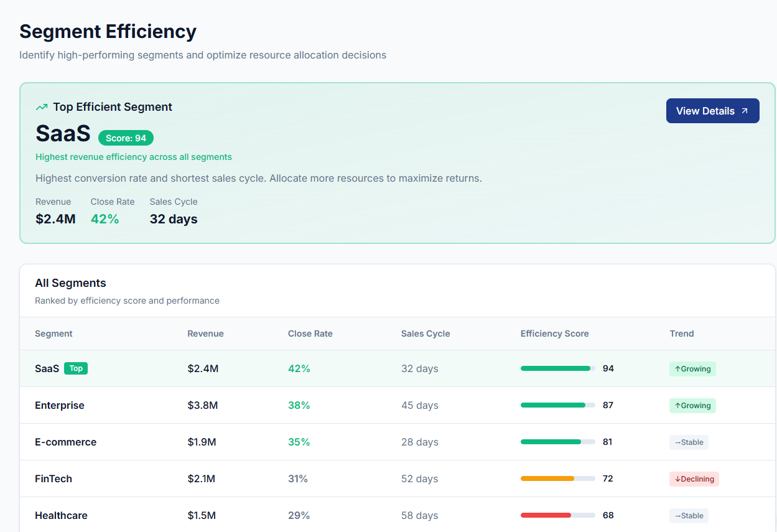This screenshot has height=532, width=777.
Task: Open the View Details panel for SaaS
Action: (x=712, y=111)
